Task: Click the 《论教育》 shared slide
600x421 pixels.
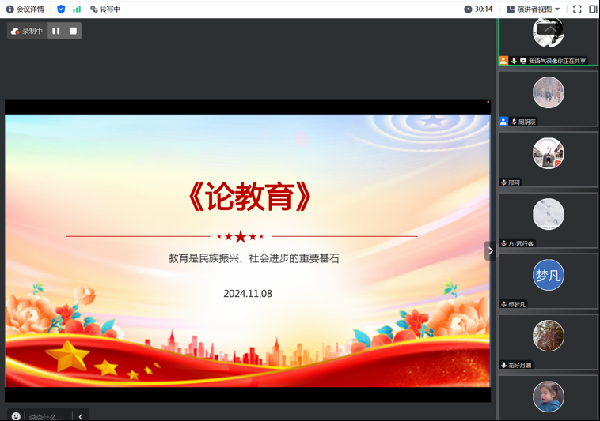Action: click(248, 250)
